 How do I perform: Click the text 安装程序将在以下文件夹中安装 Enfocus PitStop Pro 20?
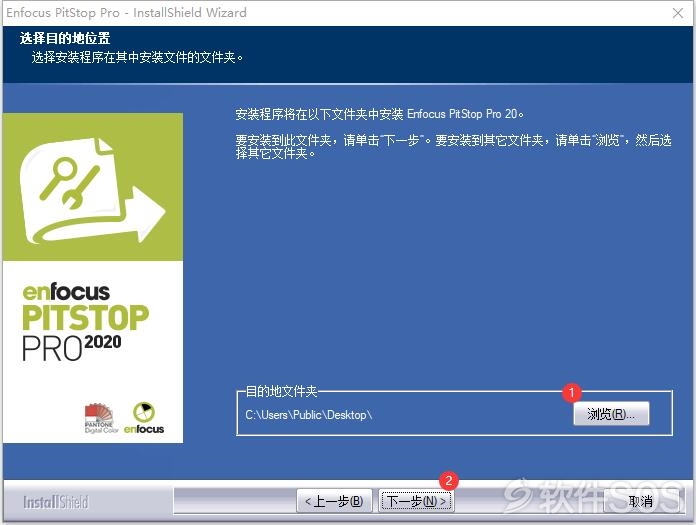379,114
